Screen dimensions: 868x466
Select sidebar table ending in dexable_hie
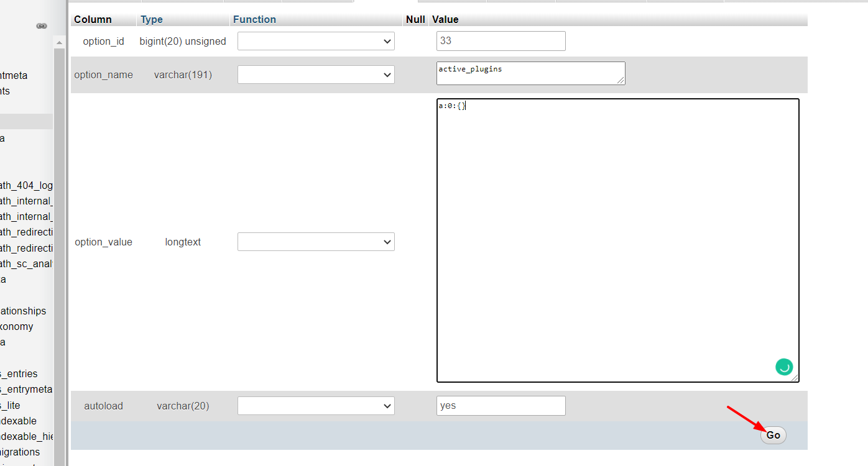[x=27, y=436]
